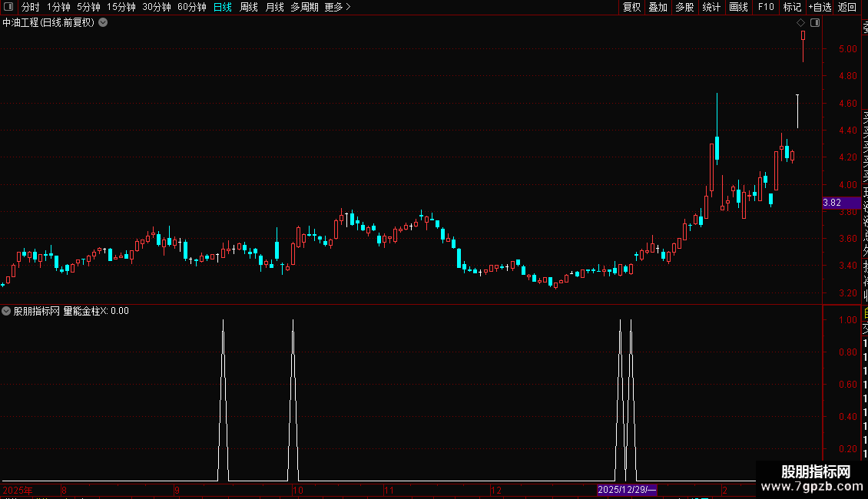The height and width of the screenshot is (499, 868).
Task: Click the 复权 button
Action: coord(631,7)
